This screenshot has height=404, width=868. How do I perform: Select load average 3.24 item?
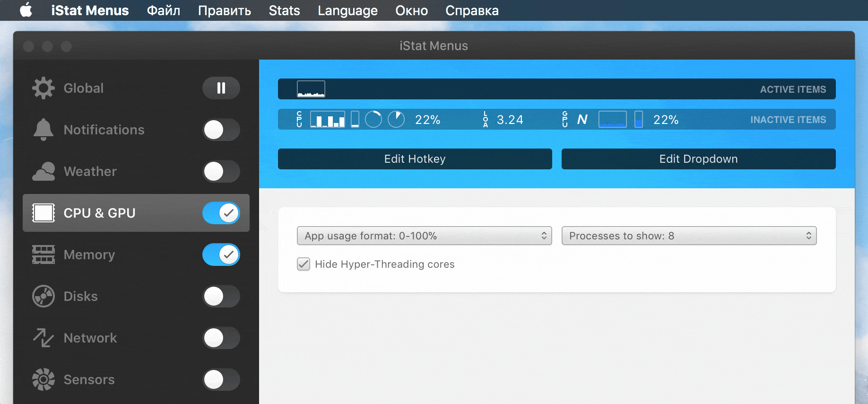(x=510, y=120)
